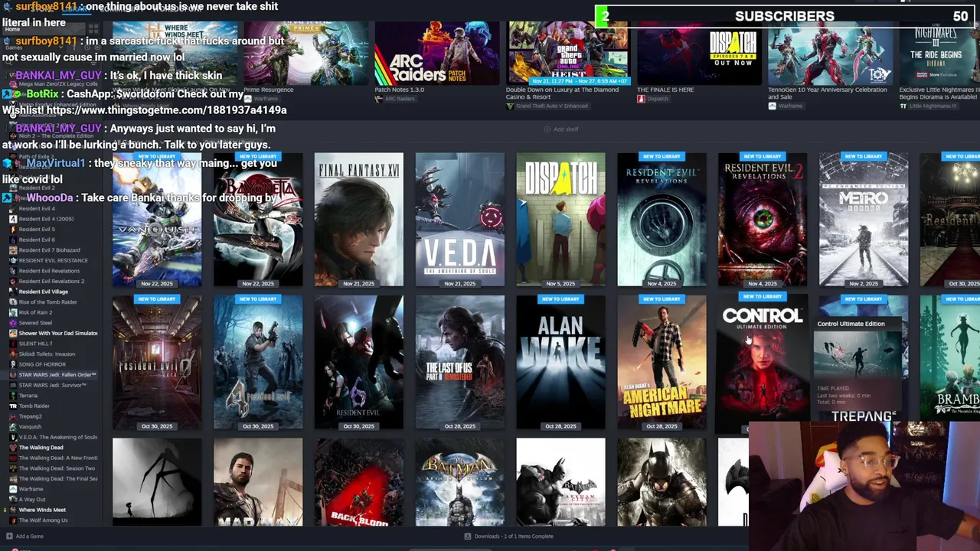
Task: Select Rise of the Tomb Raider in sidebar
Action: click(x=47, y=302)
